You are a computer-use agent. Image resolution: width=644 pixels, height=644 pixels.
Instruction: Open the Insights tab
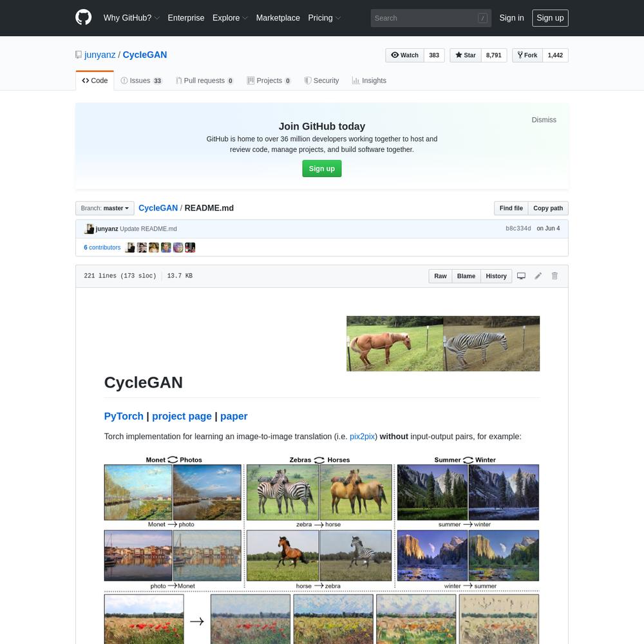pos(369,80)
